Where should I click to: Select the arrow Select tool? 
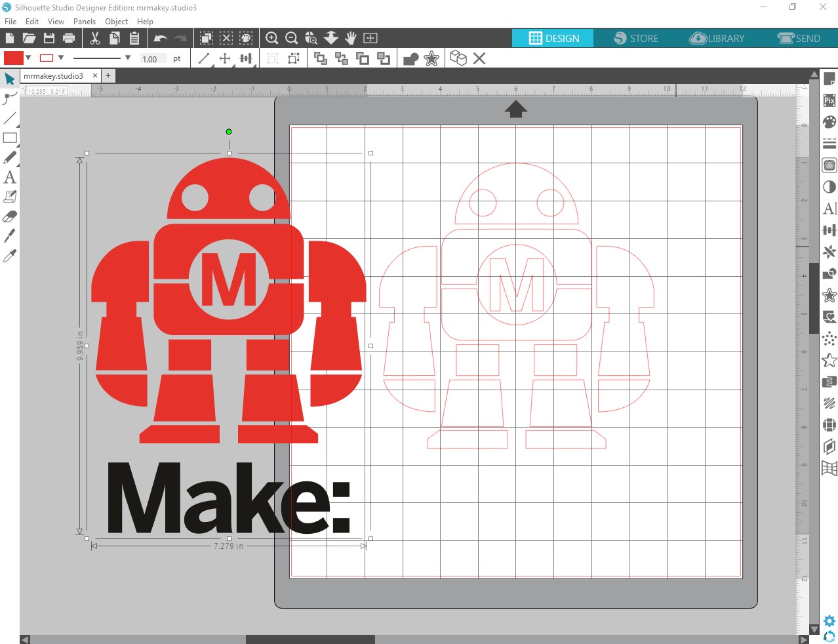(x=10, y=79)
